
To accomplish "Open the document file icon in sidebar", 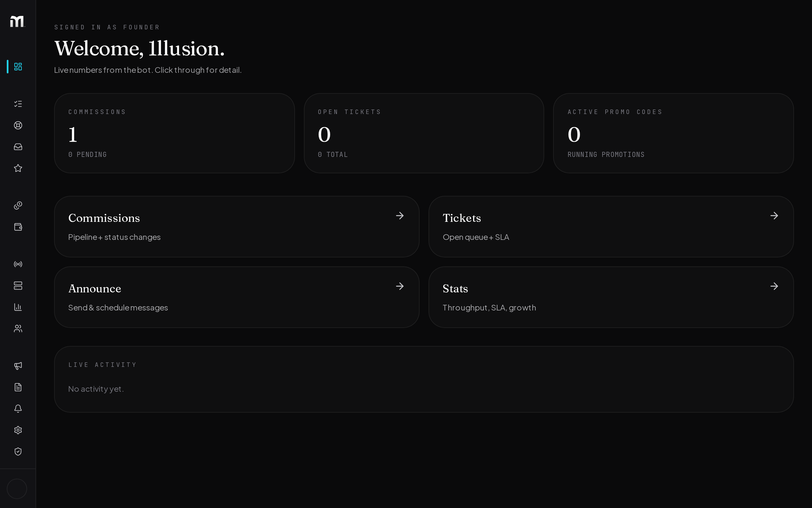I will 18,387.
